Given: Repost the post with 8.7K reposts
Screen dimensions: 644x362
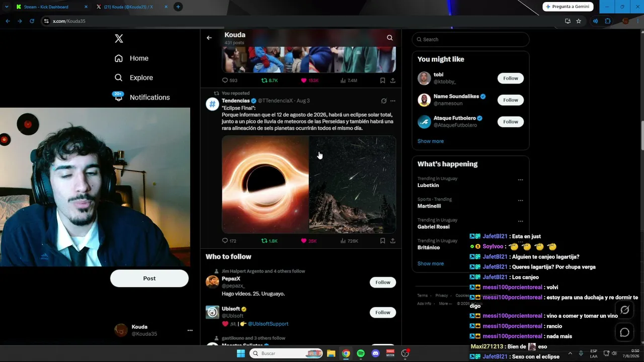Looking at the screenshot, I should point(270,80).
